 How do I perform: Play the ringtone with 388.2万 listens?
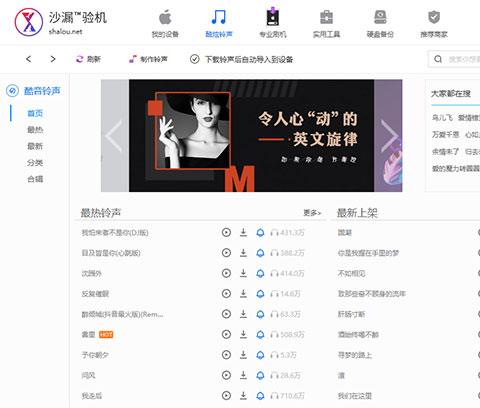[x=226, y=253]
